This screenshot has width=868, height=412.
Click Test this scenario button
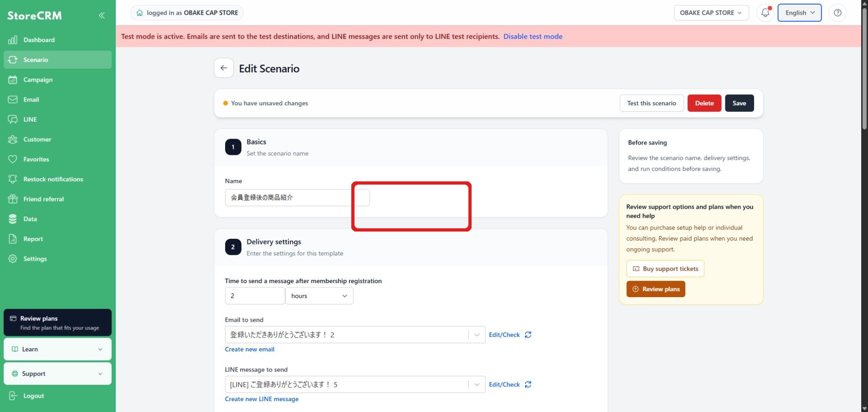point(652,103)
